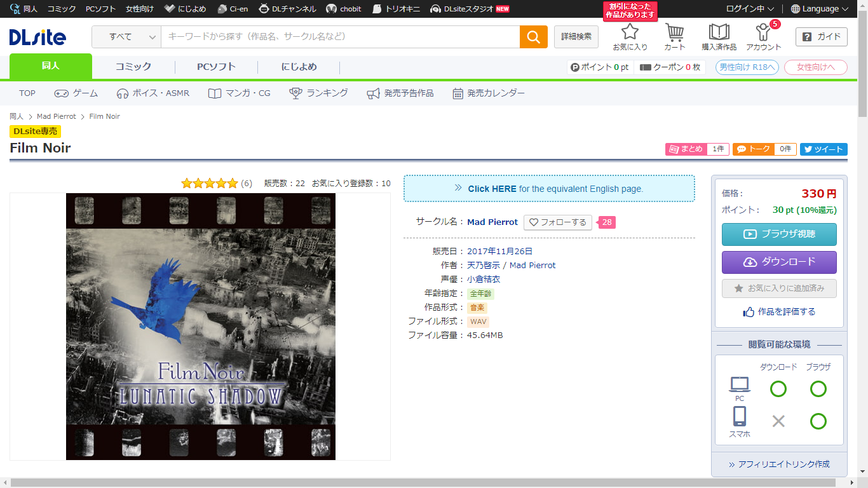Click the vertical page scrollbar
Viewport: 868px width, 488px height.
(862, 64)
